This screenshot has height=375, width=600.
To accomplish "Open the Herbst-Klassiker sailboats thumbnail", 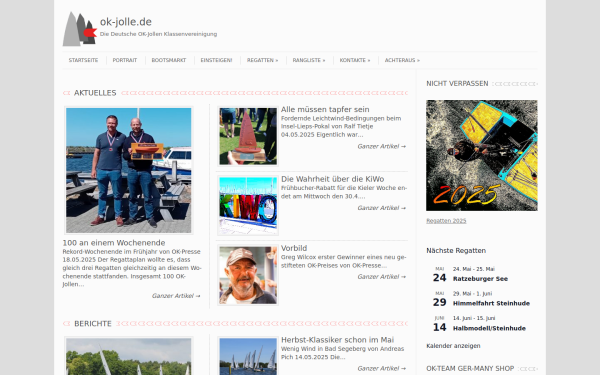I will click(x=248, y=356).
